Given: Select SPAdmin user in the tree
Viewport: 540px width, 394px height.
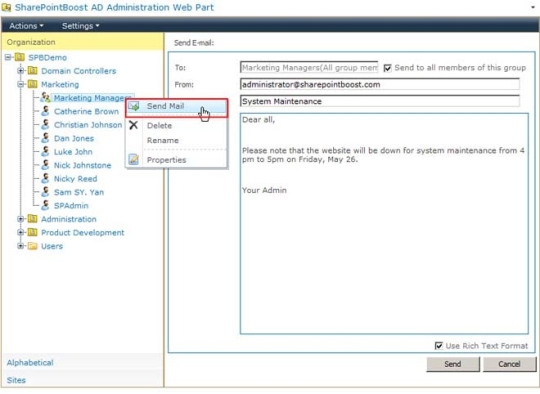Looking at the screenshot, I should [x=71, y=206].
